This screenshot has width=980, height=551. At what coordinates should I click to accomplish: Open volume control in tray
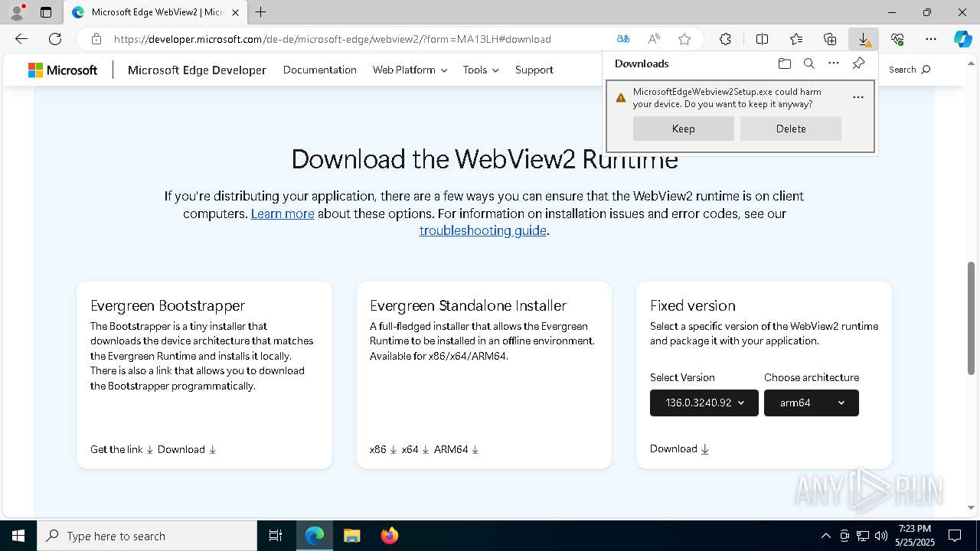[880, 536]
